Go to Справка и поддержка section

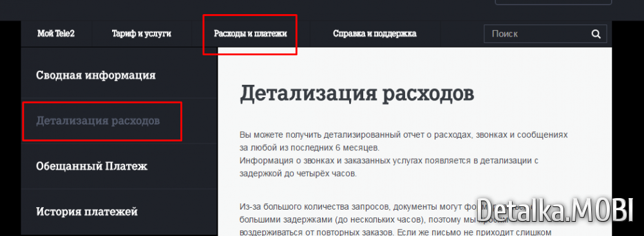pos(375,33)
